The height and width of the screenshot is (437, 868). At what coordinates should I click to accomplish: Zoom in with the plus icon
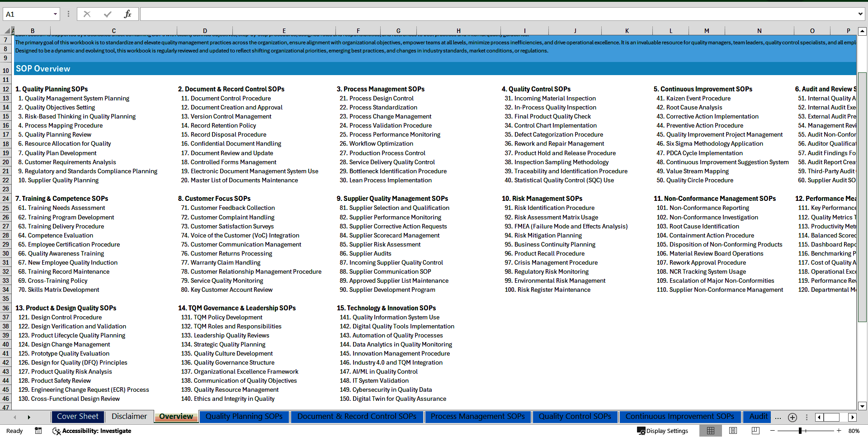(x=839, y=431)
